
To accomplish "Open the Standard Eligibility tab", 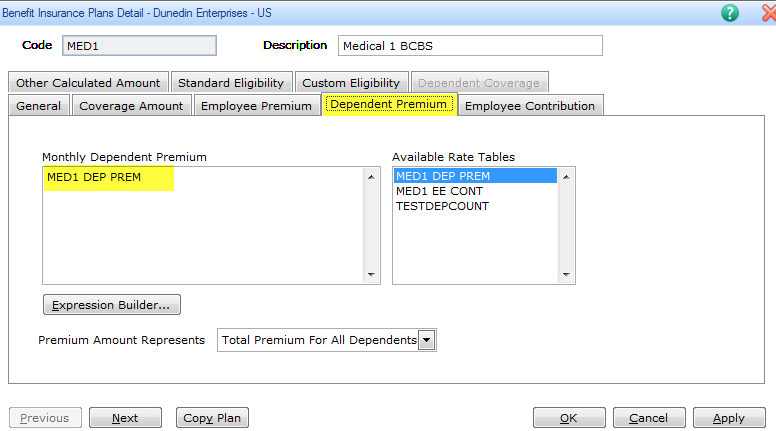I will click(x=231, y=83).
